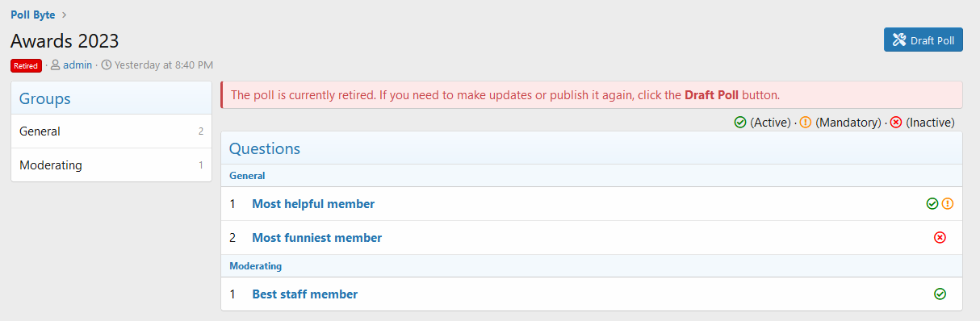Click the breadcrumb chevron after Poll Byte
The height and width of the screenshot is (321, 980).
click(x=64, y=15)
